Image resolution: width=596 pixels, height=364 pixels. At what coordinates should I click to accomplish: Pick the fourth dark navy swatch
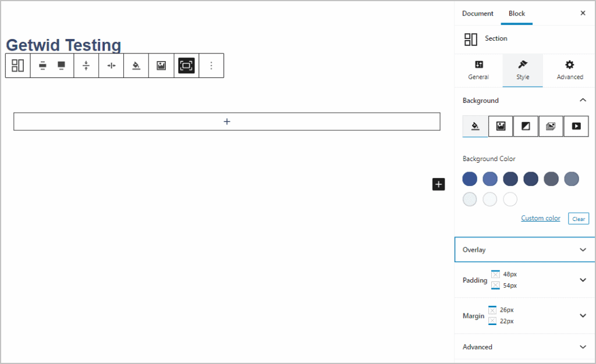(x=531, y=179)
